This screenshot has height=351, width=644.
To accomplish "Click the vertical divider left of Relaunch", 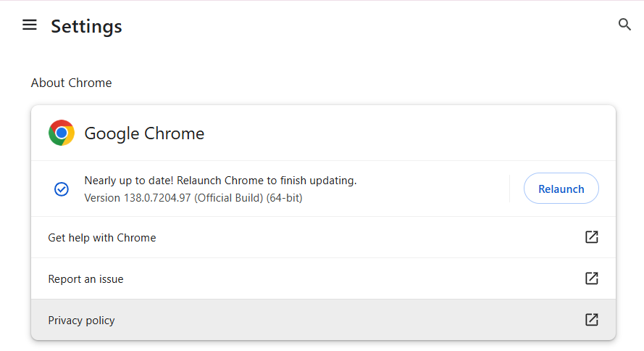I will pos(510,189).
